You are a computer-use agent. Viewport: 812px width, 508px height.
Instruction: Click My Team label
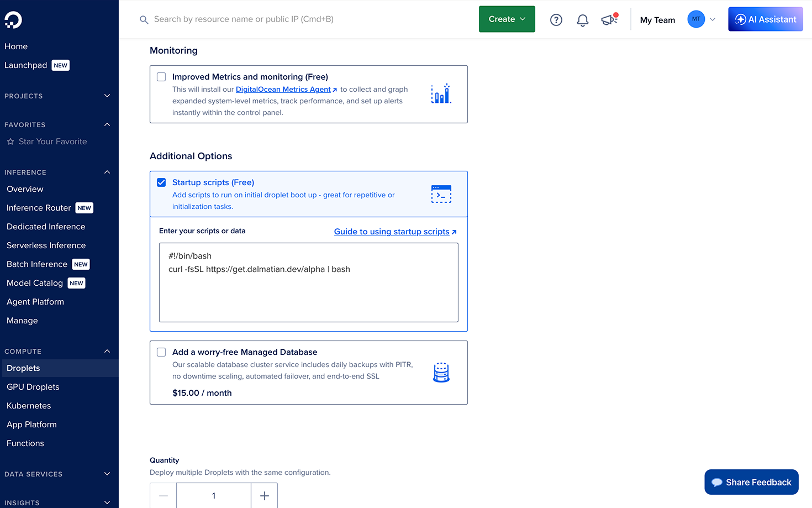pos(657,20)
